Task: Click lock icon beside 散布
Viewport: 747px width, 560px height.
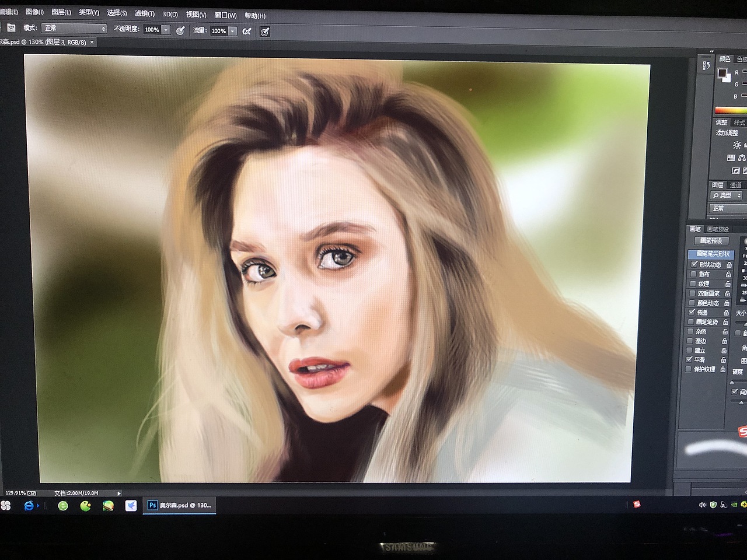Action: (x=728, y=274)
